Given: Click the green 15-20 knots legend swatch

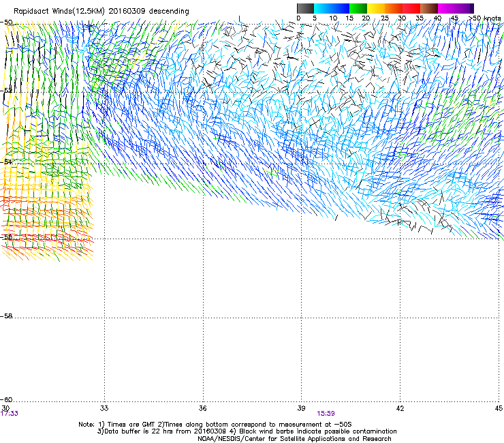Looking at the screenshot, I should 358,8.
